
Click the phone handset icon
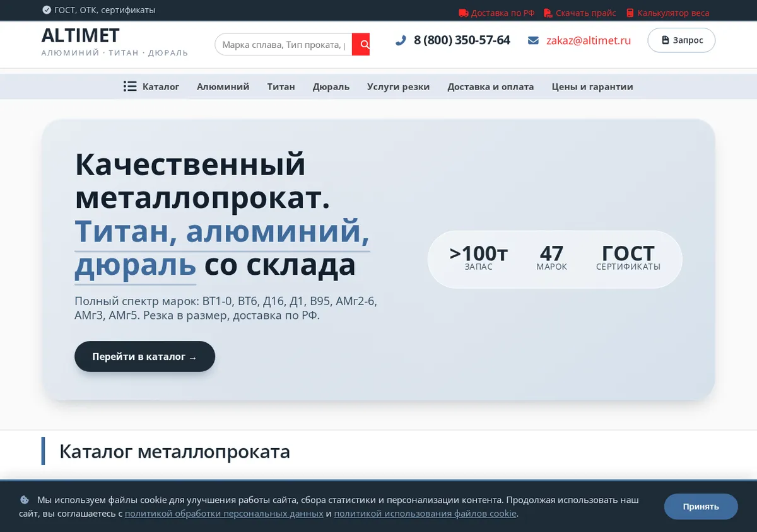tap(401, 40)
